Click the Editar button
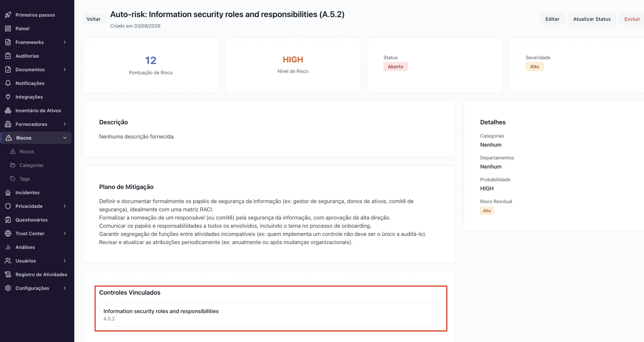Screen dimensions: 644x342 552,19
